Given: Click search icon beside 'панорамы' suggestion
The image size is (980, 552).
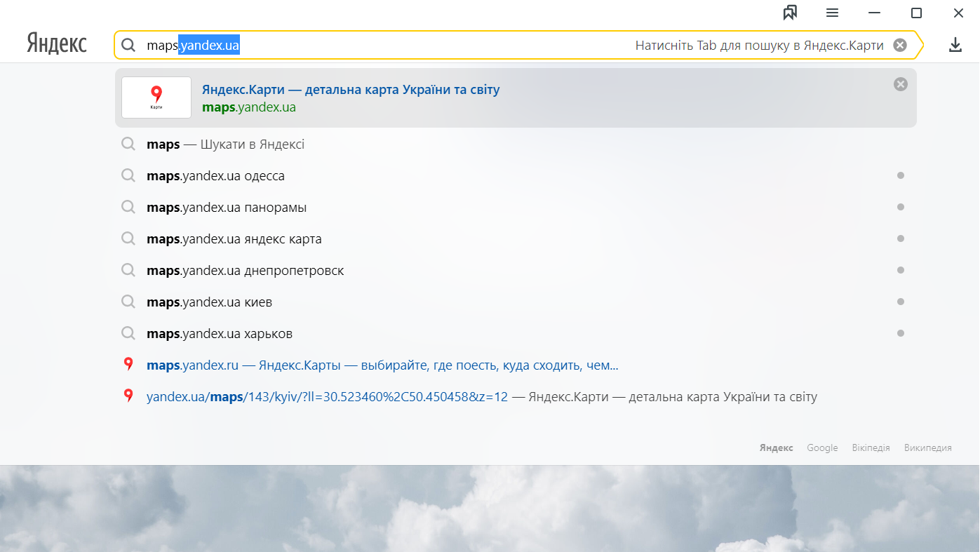Looking at the screenshot, I should (128, 207).
